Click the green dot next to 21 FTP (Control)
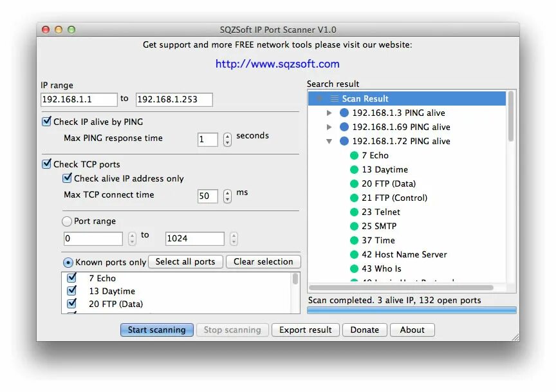 (354, 198)
